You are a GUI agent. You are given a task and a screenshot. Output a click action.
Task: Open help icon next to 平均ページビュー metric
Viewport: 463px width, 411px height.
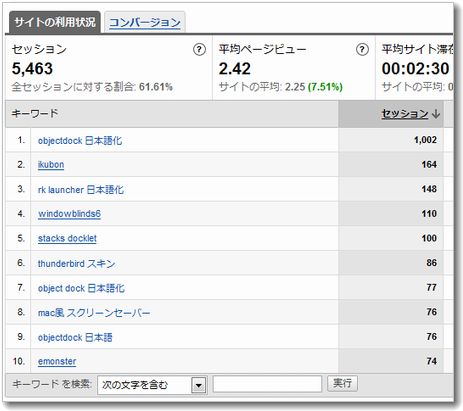pyautogui.click(x=362, y=50)
